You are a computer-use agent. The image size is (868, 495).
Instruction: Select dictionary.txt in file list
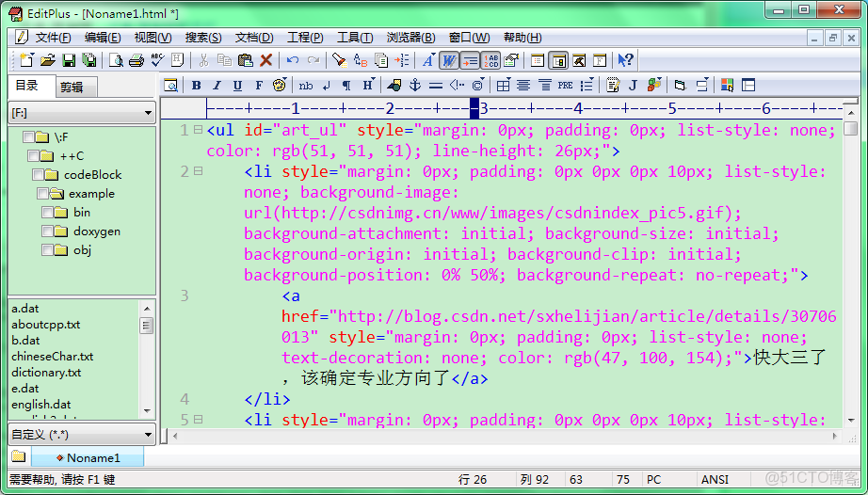(x=46, y=373)
